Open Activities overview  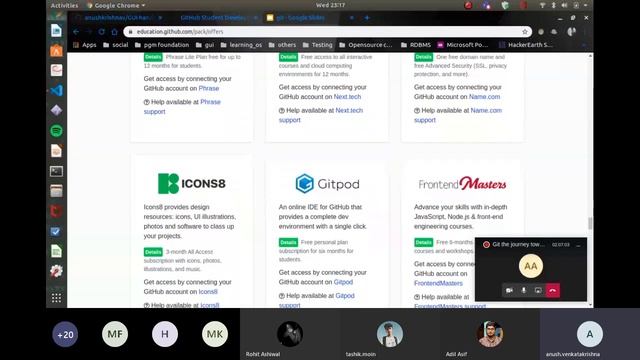coord(64,5)
